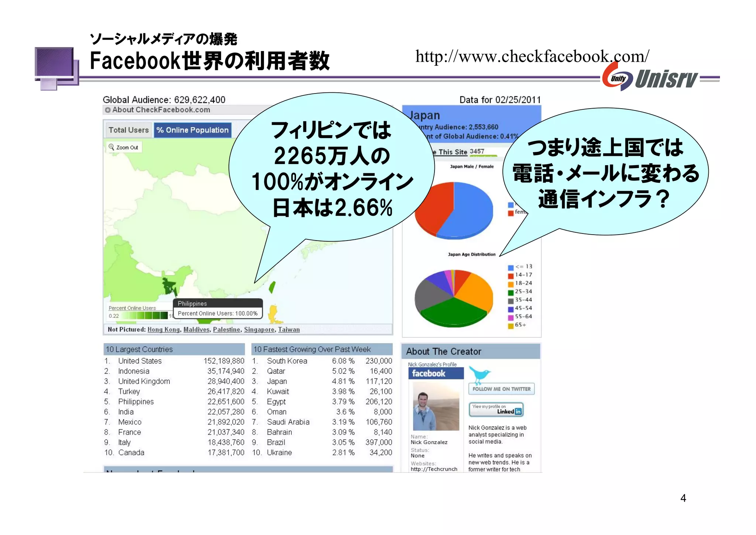
Task: Click the 65+ yellow legend swatch
Action: tap(511, 326)
